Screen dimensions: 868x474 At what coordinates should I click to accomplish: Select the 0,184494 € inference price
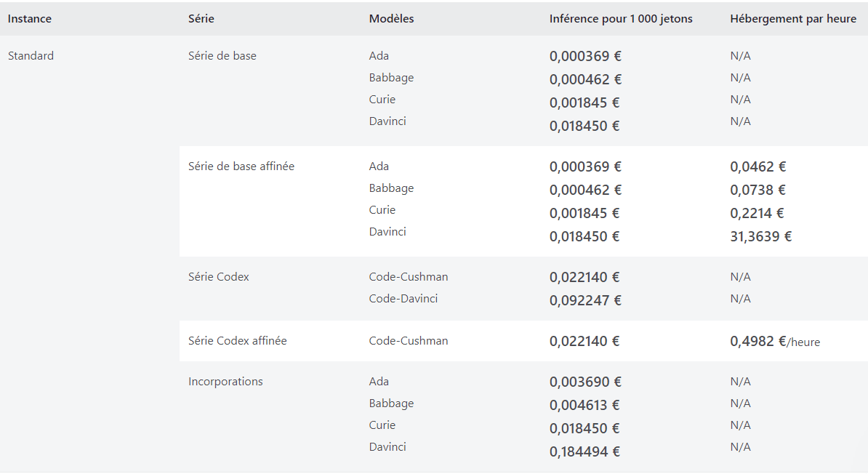[x=584, y=451]
